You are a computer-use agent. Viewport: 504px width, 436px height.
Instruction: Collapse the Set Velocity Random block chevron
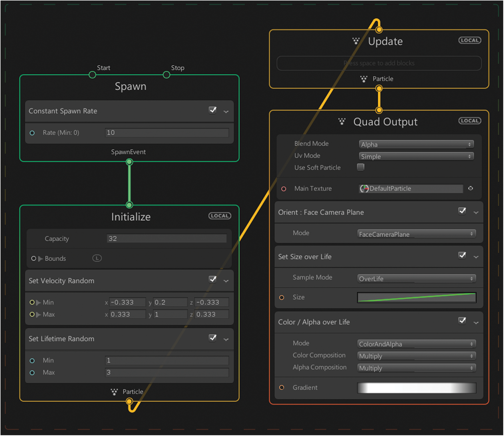[226, 281]
